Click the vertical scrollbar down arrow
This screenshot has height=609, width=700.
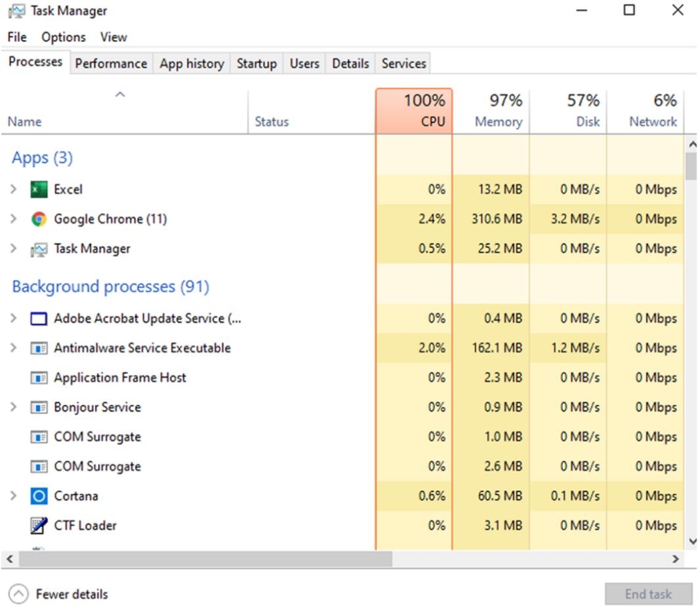point(691,541)
